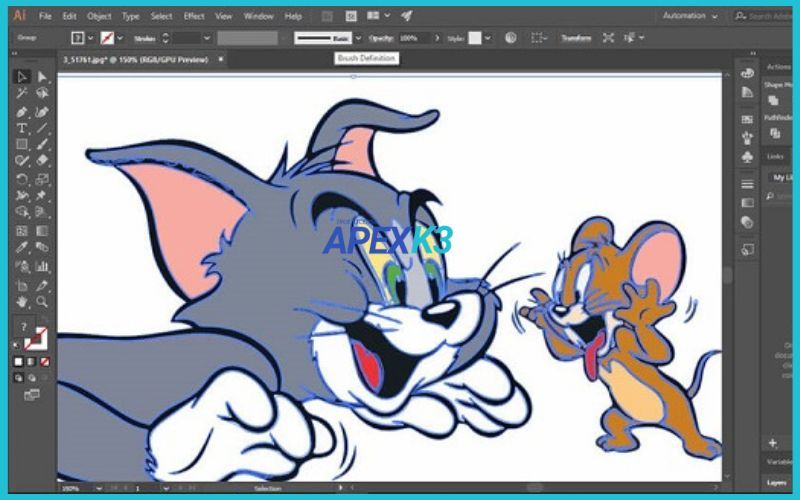The height and width of the screenshot is (500, 800).
Task: Open the Stroke panel lines icon in dock
Action: point(747,184)
